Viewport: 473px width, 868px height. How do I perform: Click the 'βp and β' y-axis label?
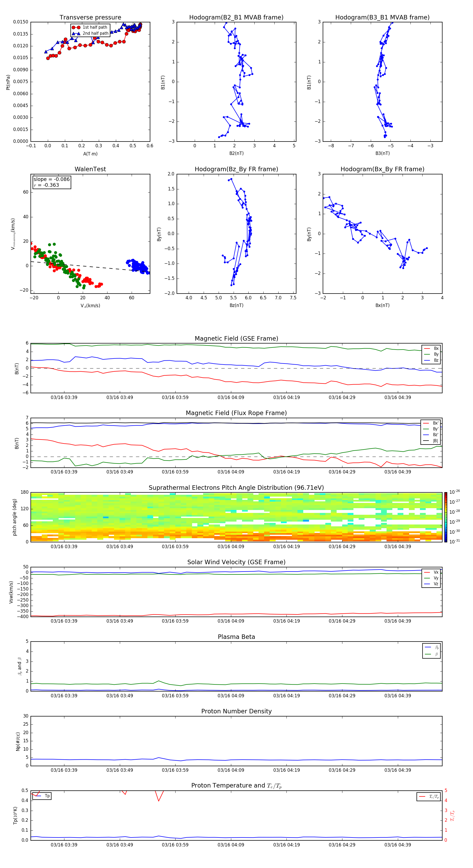pyautogui.click(x=19, y=666)
